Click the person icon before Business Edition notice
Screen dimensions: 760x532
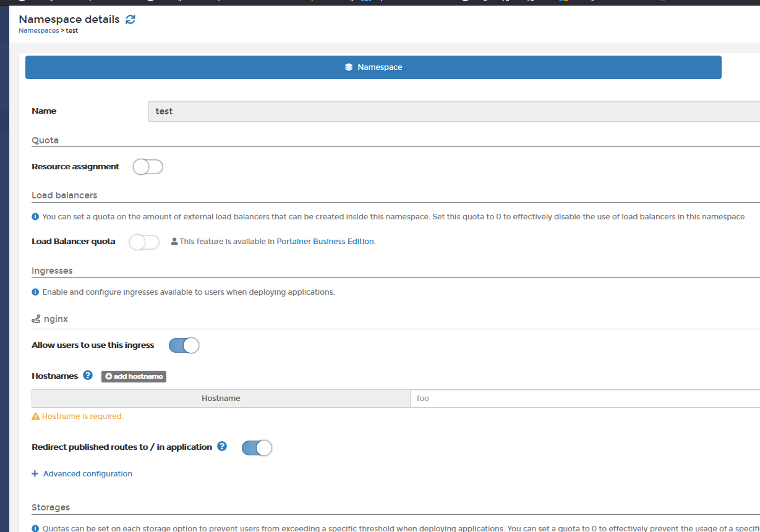[173, 241]
